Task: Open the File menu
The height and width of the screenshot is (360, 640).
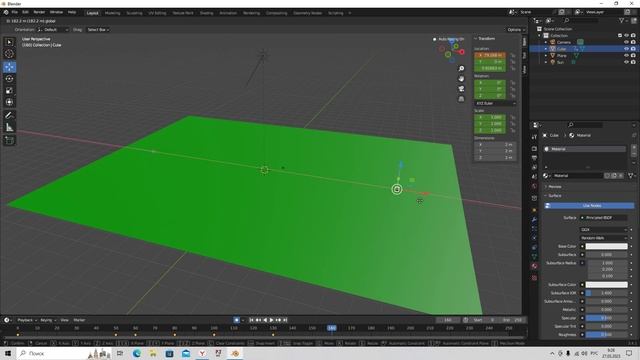Action: (x=15, y=13)
